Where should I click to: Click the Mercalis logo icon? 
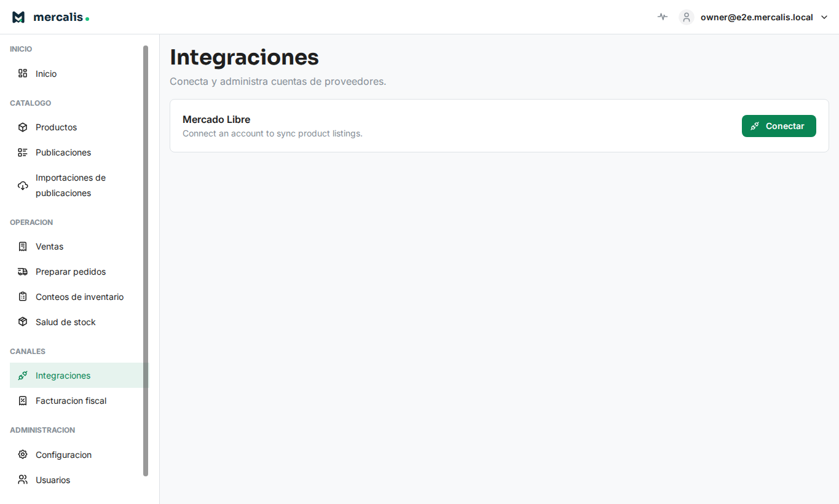[x=18, y=17]
